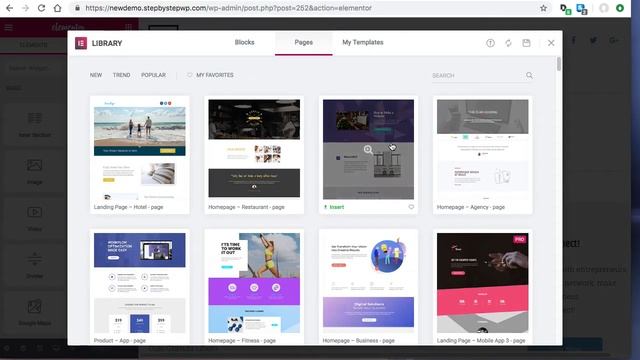Show MY FAVORITES templates
Viewport: 640px width, 360px height.
coord(211,75)
